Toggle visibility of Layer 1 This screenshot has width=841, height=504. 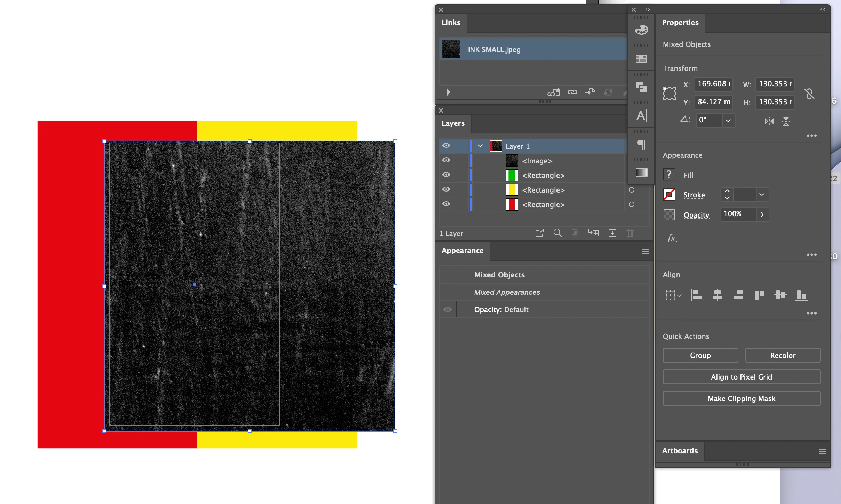pyautogui.click(x=446, y=146)
